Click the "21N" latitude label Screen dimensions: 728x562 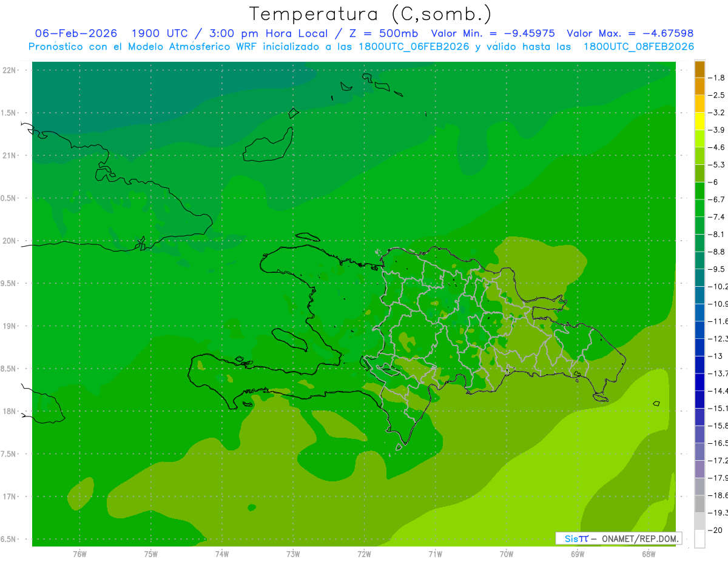coord(10,155)
